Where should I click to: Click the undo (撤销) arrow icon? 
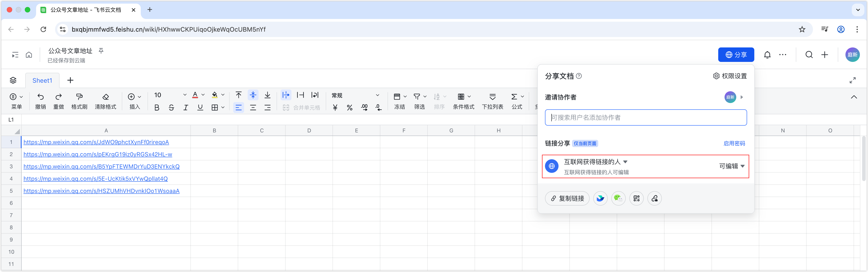(40, 97)
